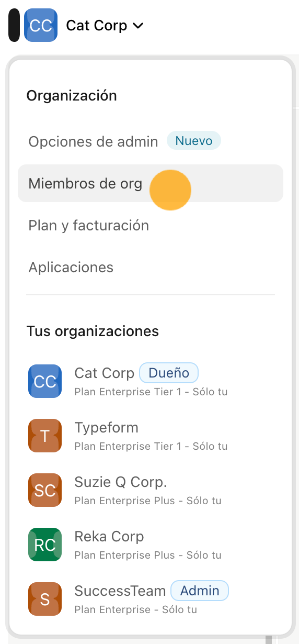Click the green RC avatar icon
Viewport: 299px width, 644px height.
pyautogui.click(x=45, y=545)
